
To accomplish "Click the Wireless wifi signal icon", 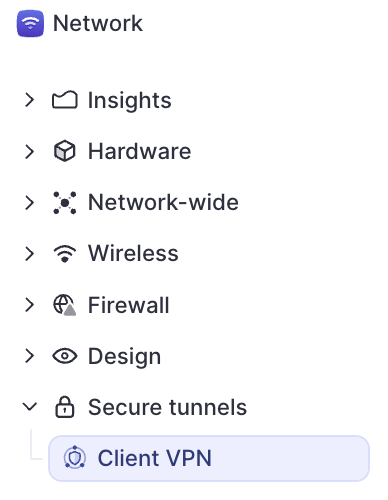I will [x=65, y=254].
